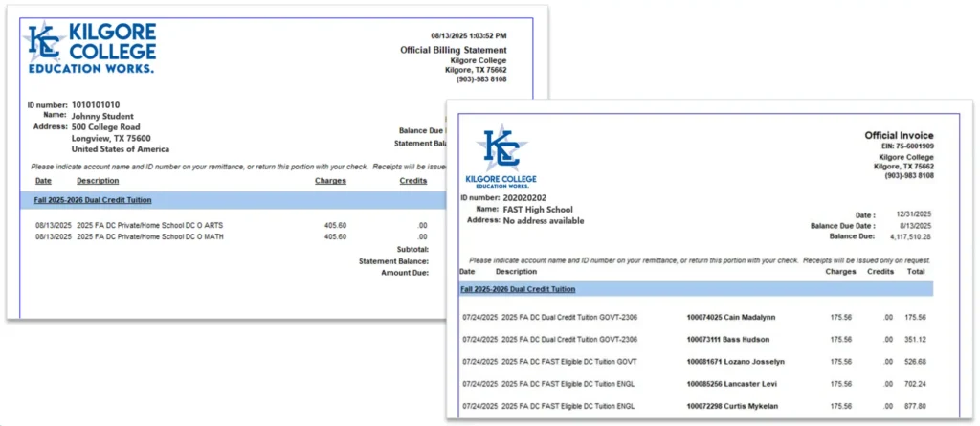Click the 'Kilgore, TX 75662' line on the invoice
Screen dimensions: 980x426
pyautogui.click(x=903, y=167)
